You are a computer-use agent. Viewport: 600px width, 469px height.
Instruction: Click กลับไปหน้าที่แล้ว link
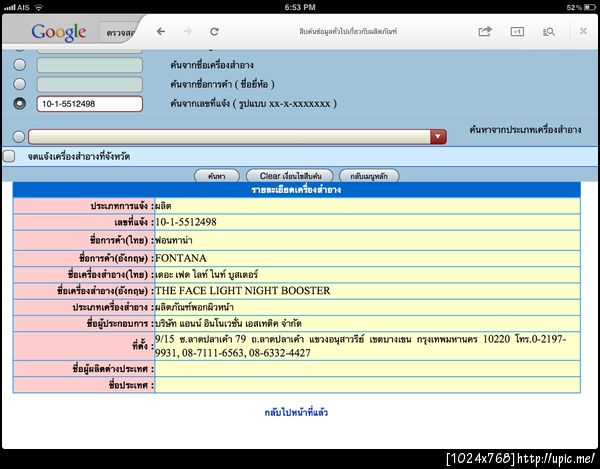[x=296, y=412]
